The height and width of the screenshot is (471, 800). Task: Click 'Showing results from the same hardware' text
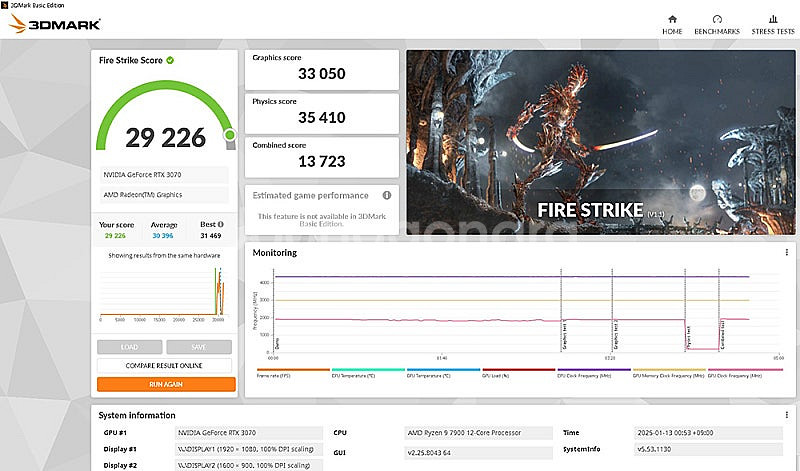[164, 255]
